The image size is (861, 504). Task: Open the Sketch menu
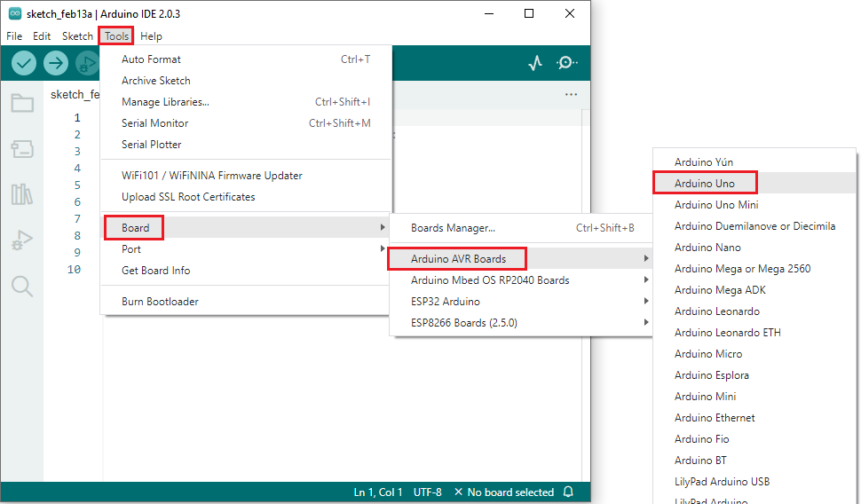pyautogui.click(x=77, y=36)
